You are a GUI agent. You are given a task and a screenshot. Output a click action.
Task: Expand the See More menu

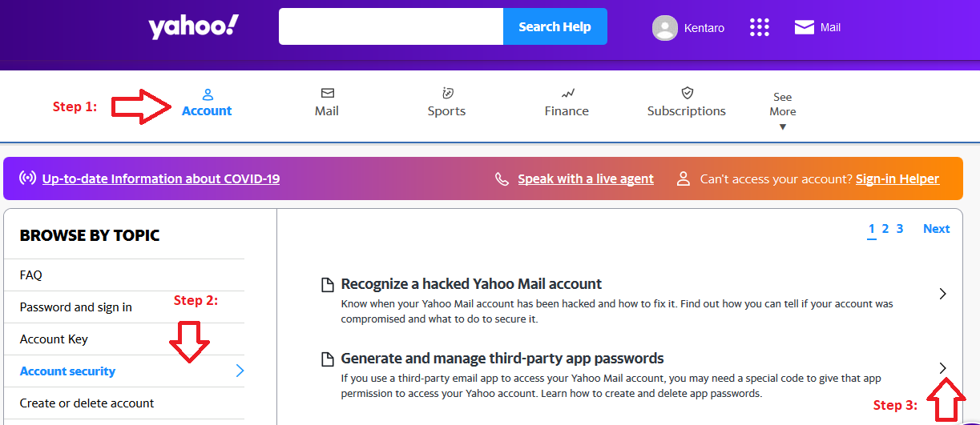(783, 110)
